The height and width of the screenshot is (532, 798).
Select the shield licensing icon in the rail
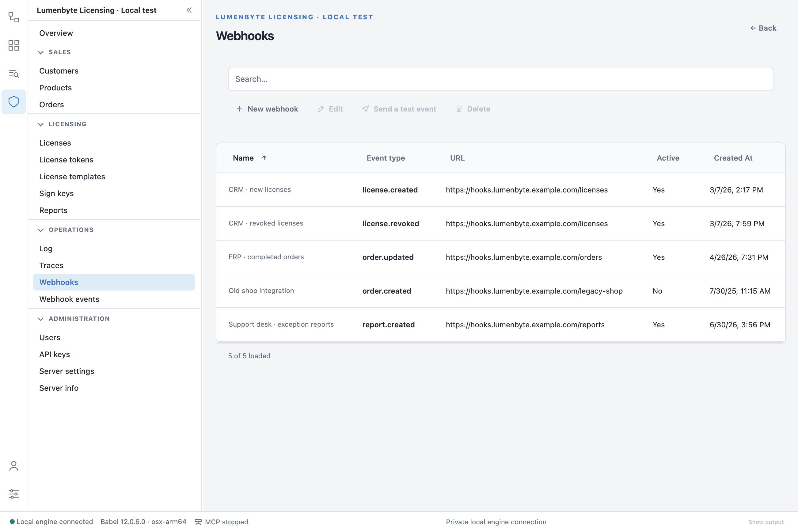tap(13, 101)
